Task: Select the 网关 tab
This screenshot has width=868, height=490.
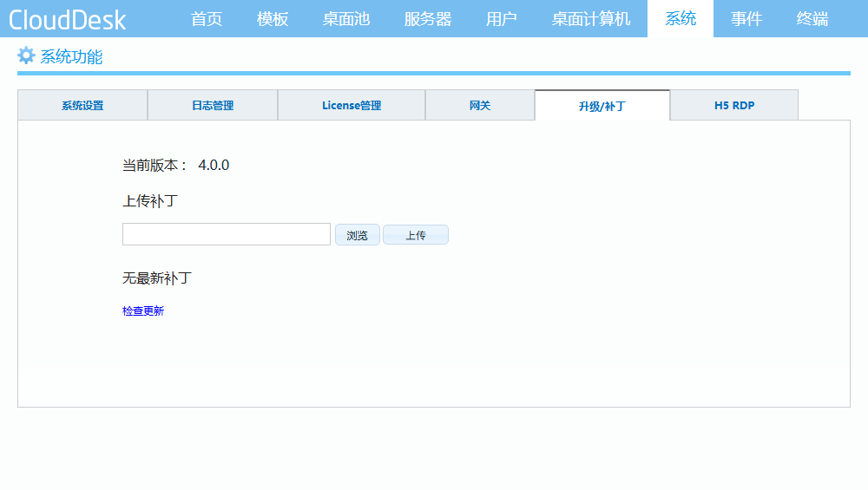Action: [480, 105]
